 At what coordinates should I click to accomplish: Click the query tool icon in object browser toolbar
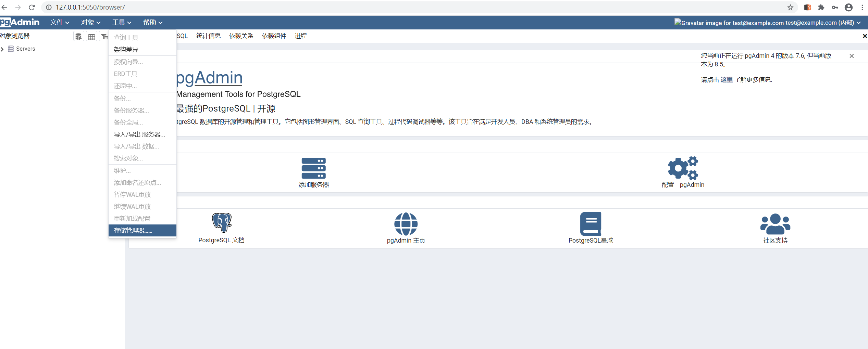click(78, 36)
